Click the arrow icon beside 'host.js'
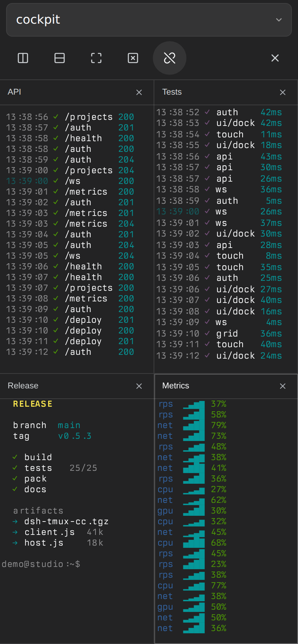This screenshot has height=644, width=298. pyautogui.click(x=15, y=543)
